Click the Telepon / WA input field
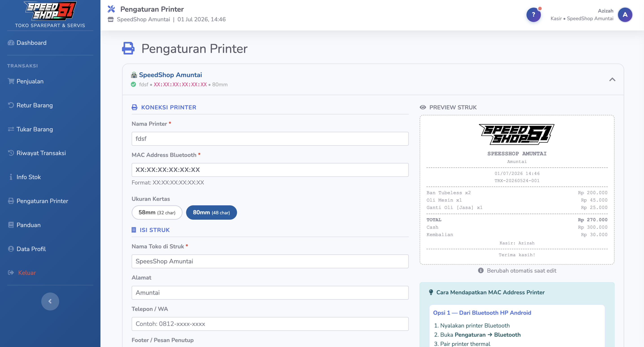The image size is (644, 347). (270, 324)
